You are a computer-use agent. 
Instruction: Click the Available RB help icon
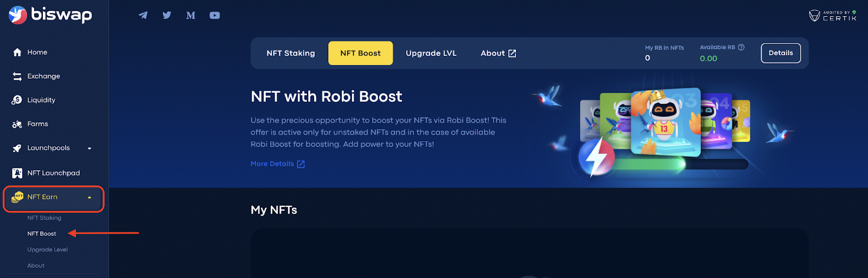tap(741, 47)
